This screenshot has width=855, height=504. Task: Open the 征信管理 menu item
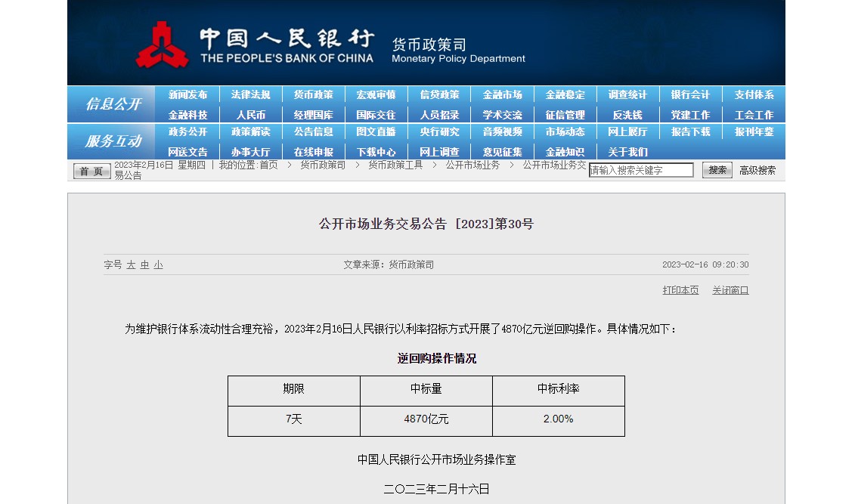[x=565, y=115]
